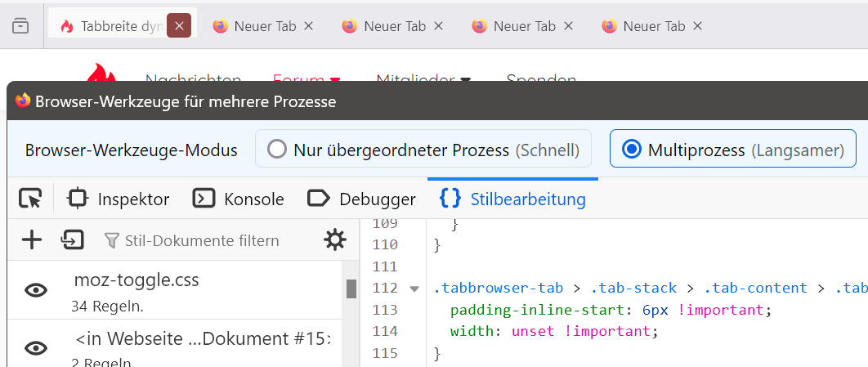Open style editor options gear icon

pos(334,239)
